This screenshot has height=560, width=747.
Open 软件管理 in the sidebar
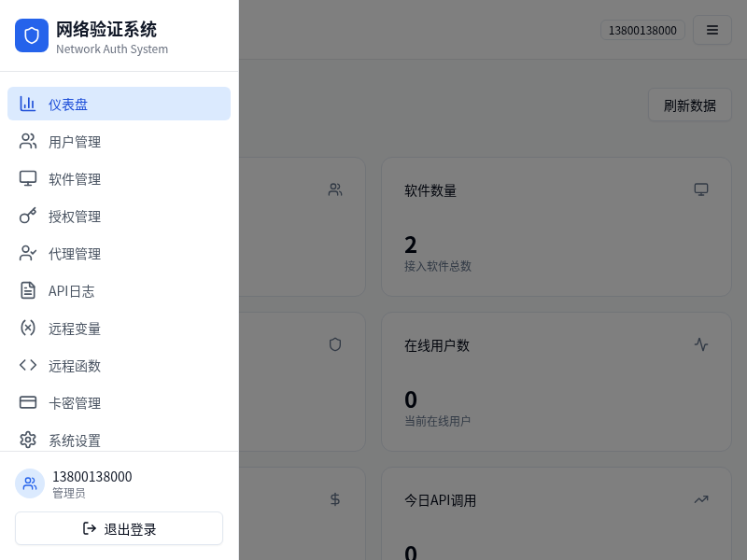[x=120, y=178]
